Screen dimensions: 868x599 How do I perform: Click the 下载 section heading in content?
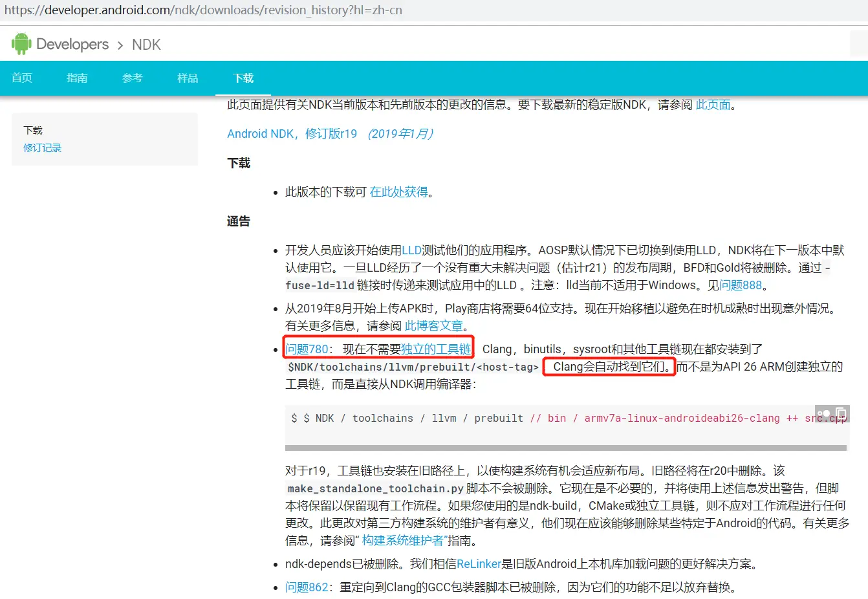pos(239,163)
